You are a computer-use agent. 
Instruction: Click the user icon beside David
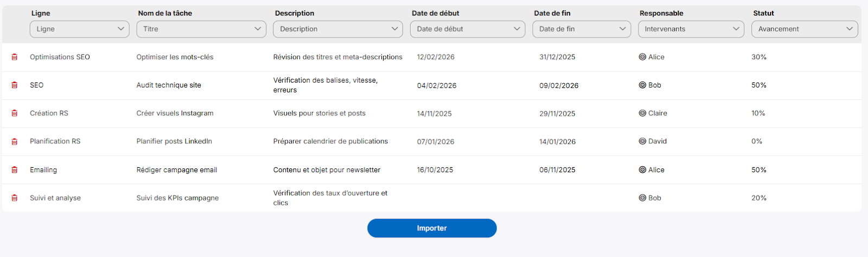[642, 141]
